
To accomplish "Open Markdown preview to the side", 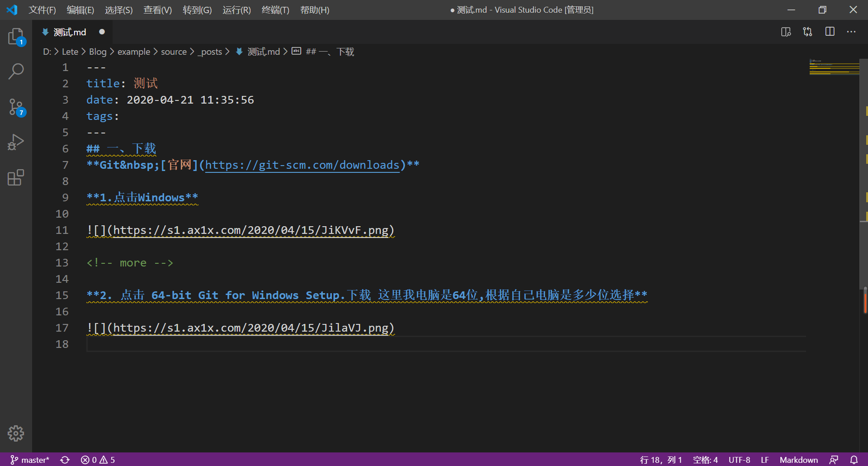I will click(x=786, y=32).
